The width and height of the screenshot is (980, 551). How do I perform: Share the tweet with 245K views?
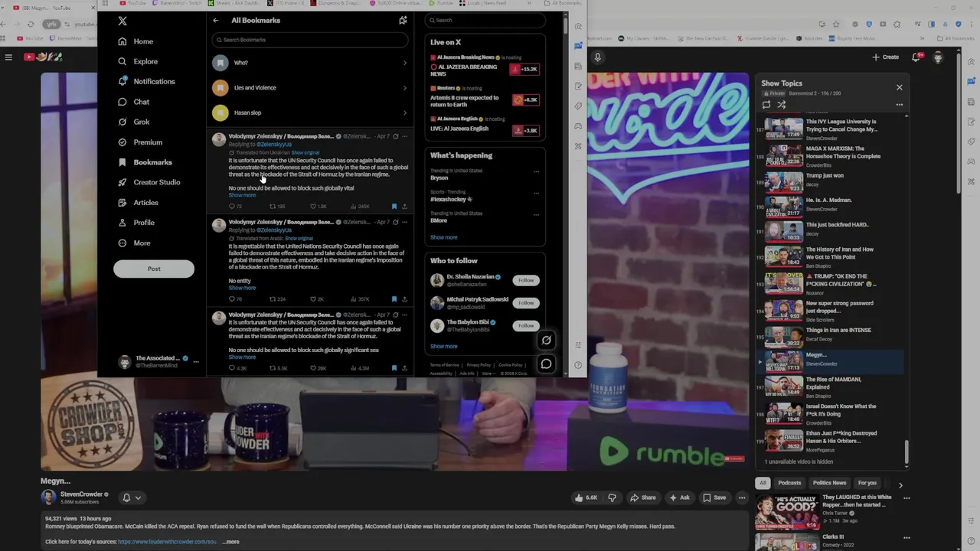404,206
